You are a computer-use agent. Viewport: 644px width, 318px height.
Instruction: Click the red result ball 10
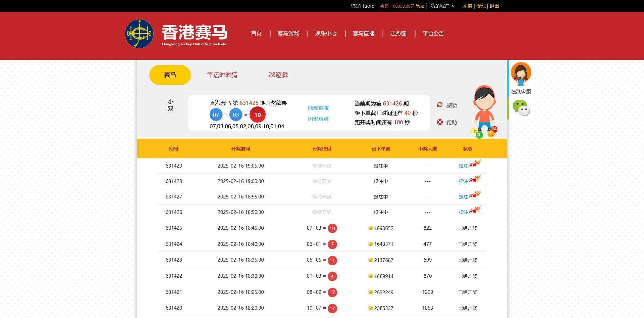pyautogui.click(x=257, y=115)
